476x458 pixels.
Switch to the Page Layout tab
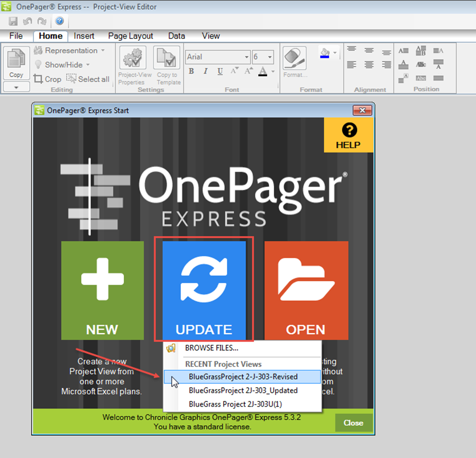tap(130, 36)
